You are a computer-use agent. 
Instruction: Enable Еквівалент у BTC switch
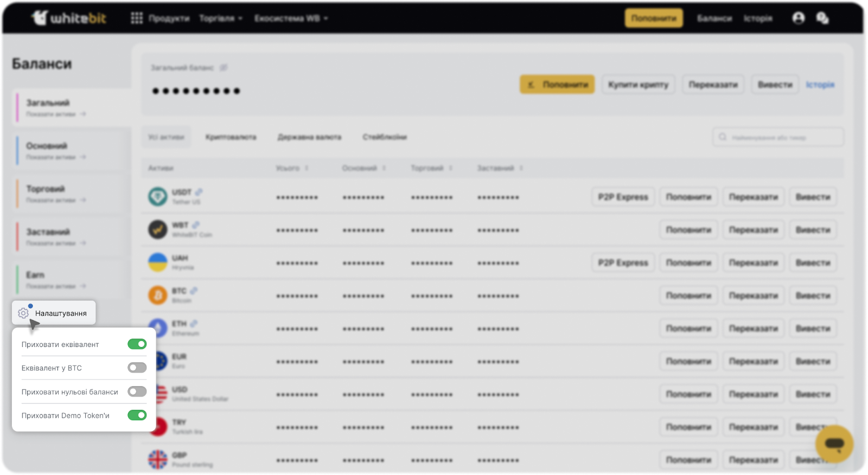(137, 368)
